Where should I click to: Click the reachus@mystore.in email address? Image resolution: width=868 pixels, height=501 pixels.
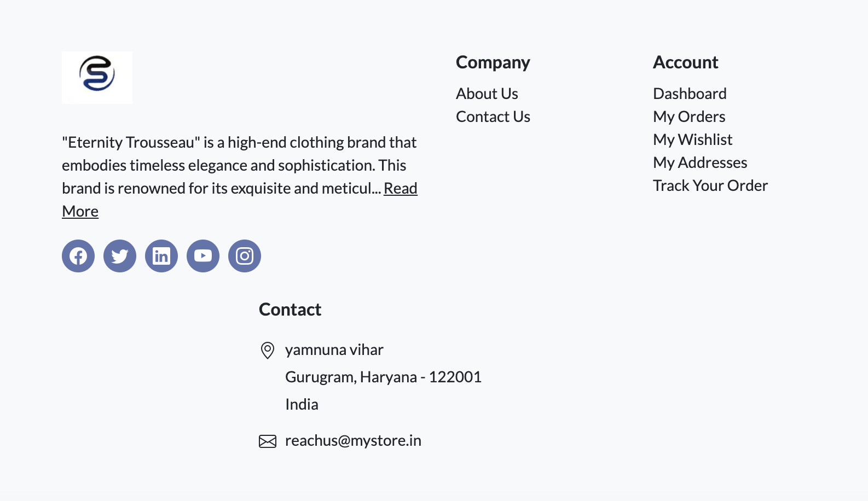coord(353,441)
